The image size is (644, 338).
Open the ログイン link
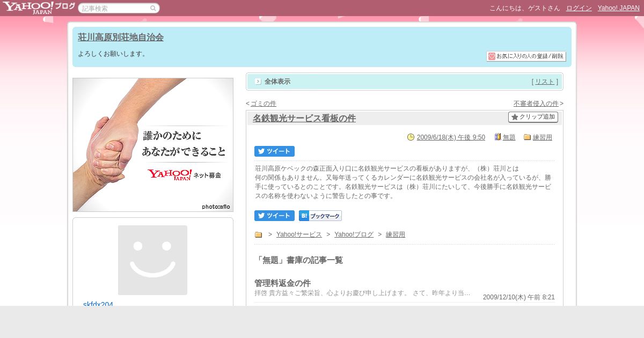579,8
